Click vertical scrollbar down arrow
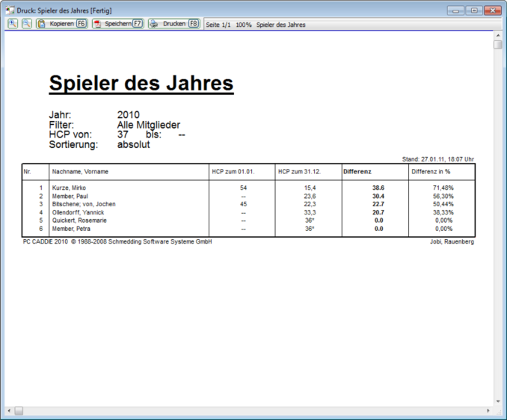The width and height of the screenshot is (507, 420). click(x=498, y=401)
